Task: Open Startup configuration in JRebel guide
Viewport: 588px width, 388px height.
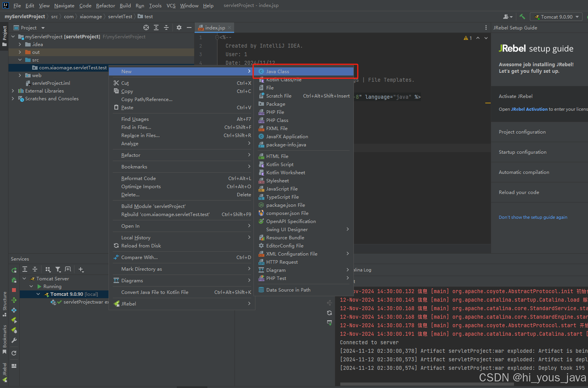Action: 540,152
